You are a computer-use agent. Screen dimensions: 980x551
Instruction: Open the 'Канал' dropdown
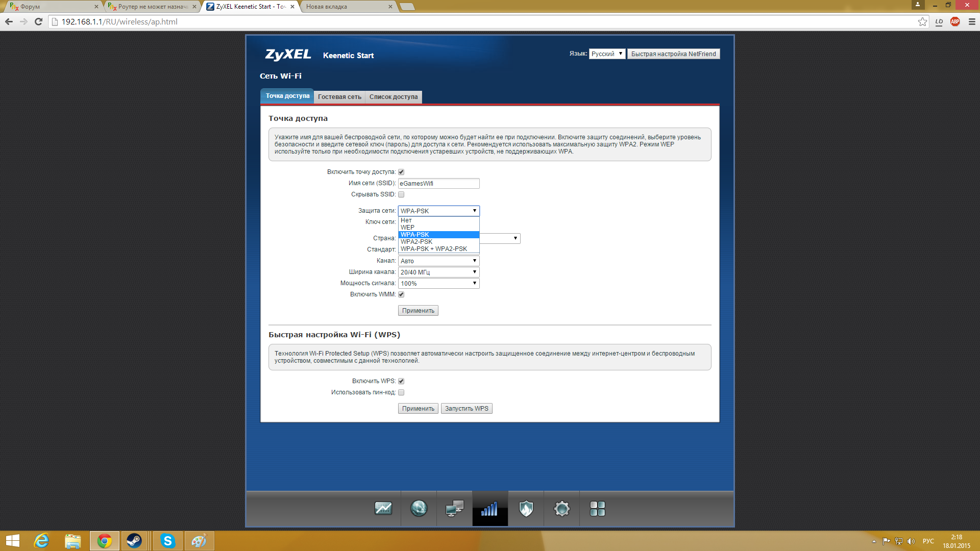coord(438,261)
